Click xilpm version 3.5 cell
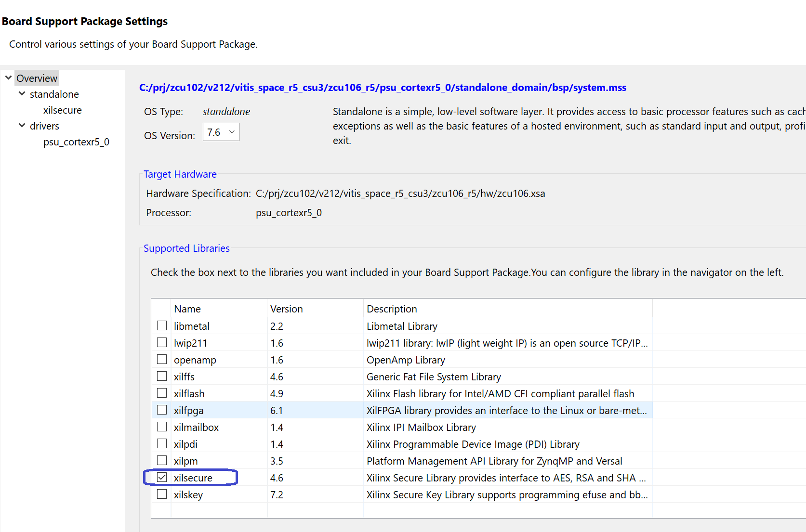 [277, 461]
